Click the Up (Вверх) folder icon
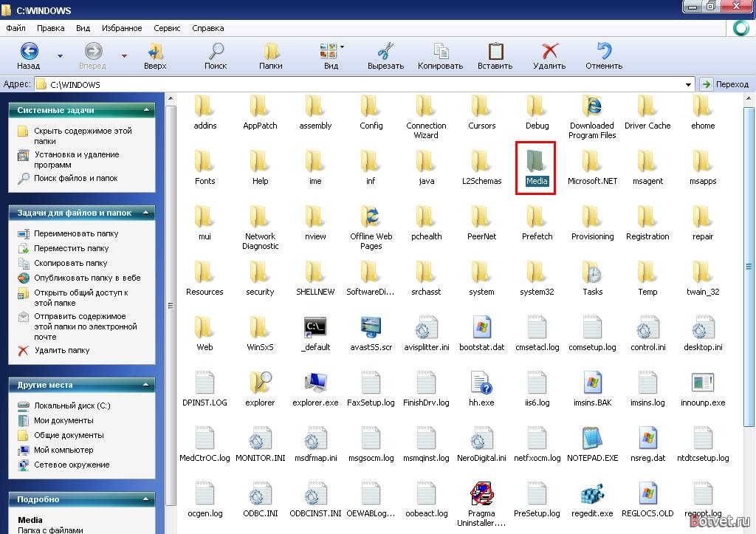 point(155,51)
